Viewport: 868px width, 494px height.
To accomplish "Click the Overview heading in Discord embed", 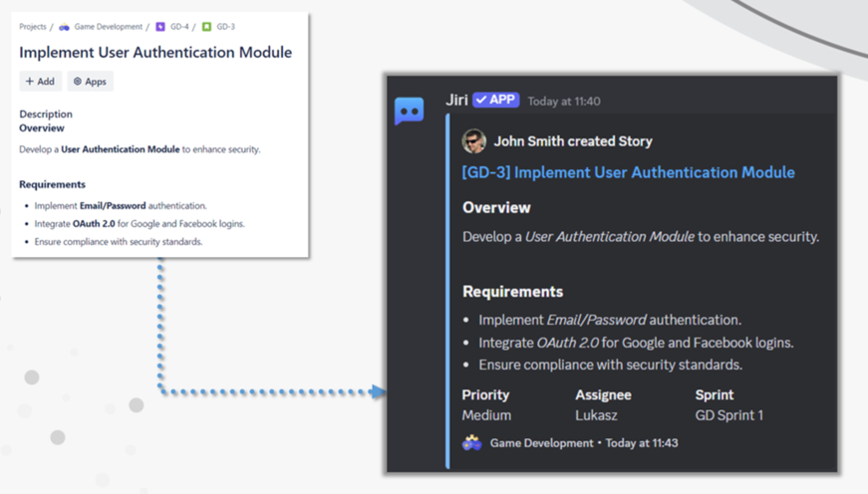I will tap(496, 207).
